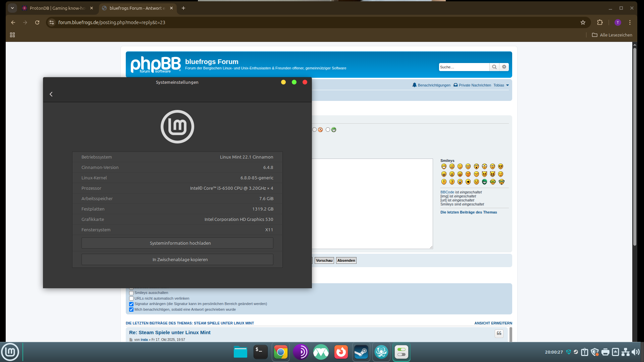Open the Chrome tab search dropdown
The image size is (644, 362).
[12, 8]
